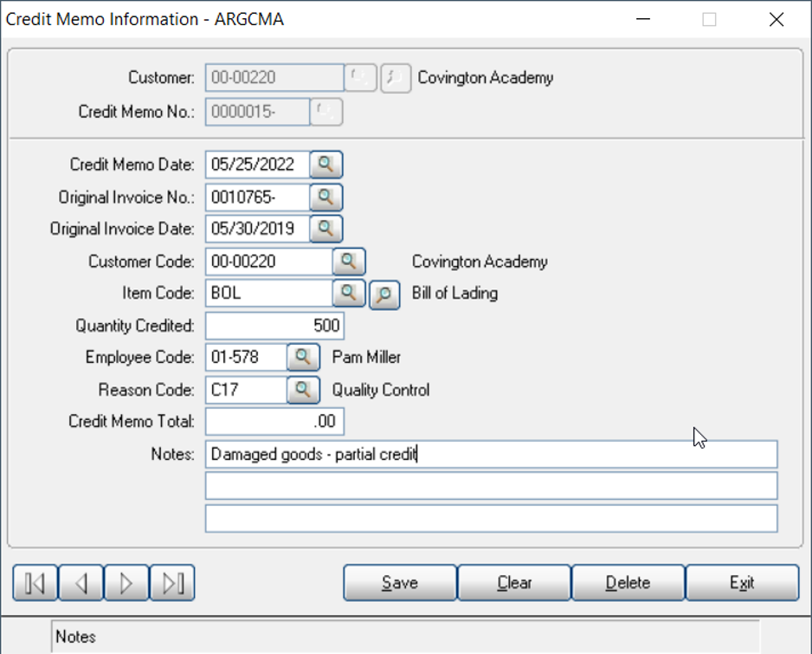The image size is (812, 654).
Task: Go to first record
Action: 35,583
